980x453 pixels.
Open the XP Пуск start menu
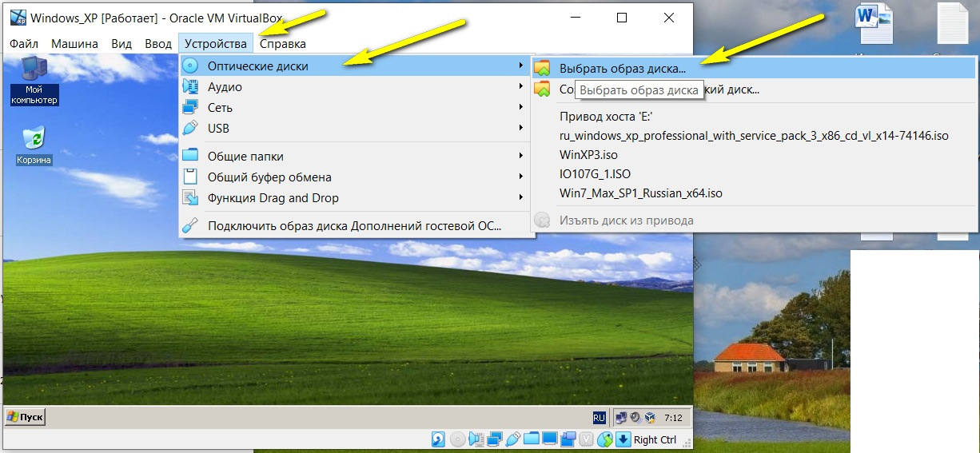click(26, 417)
